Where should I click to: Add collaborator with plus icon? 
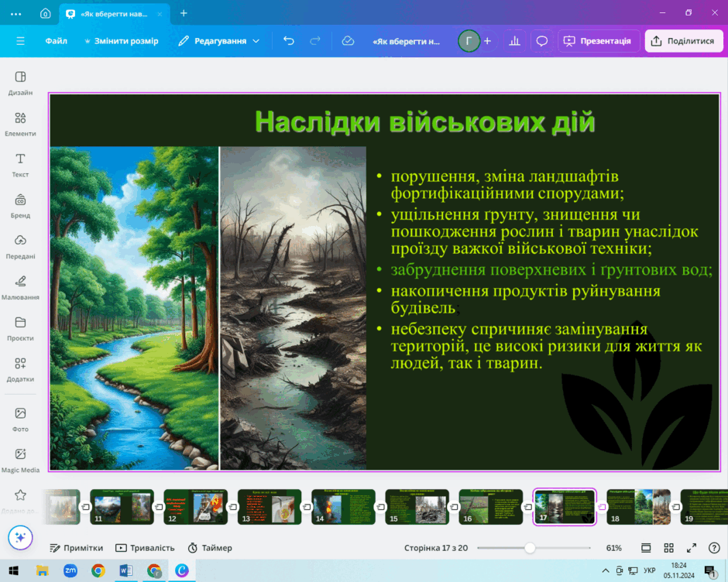[x=487, y=41]
